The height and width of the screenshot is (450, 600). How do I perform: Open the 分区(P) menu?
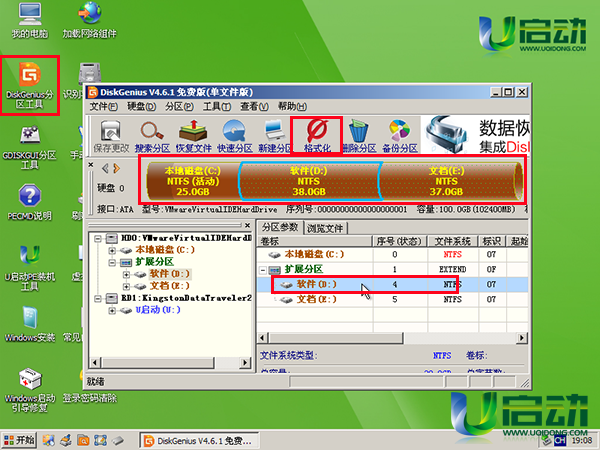click(179, 106)
